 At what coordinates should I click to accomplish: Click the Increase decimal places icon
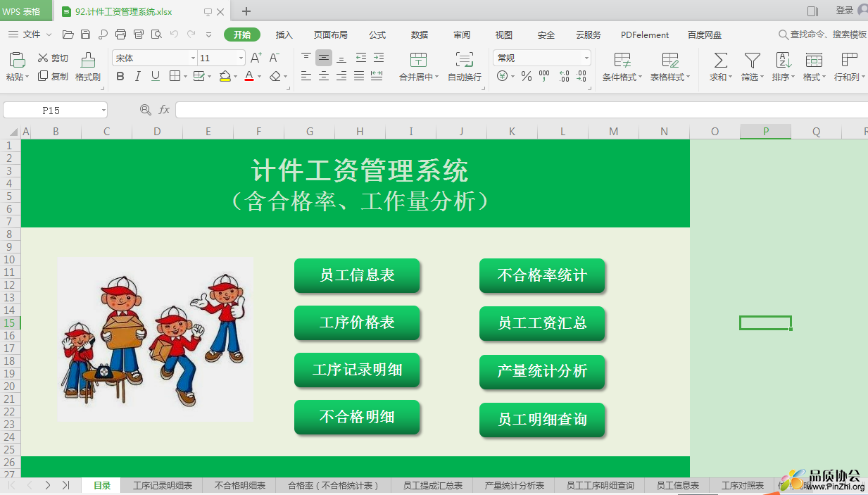point(564,76)
